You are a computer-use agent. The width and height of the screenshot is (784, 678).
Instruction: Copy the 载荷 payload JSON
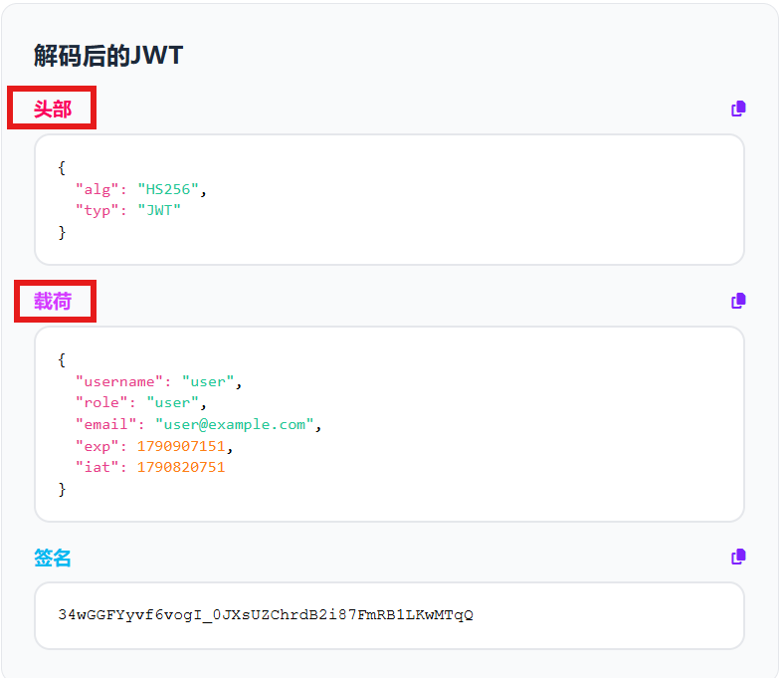pyautogui.click(x=738, y=301)
